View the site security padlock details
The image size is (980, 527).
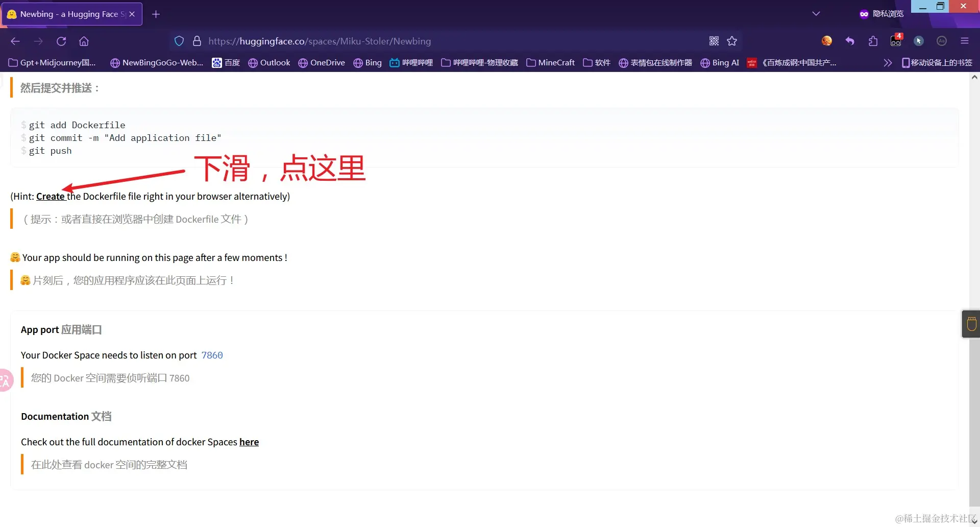click(197, 41)
